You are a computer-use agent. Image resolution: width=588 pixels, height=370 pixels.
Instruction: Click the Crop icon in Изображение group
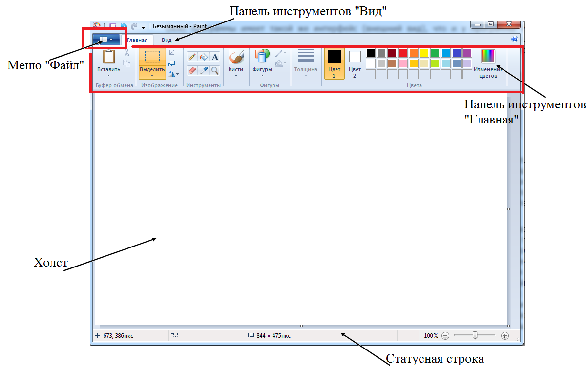click(x=171, y=52)
